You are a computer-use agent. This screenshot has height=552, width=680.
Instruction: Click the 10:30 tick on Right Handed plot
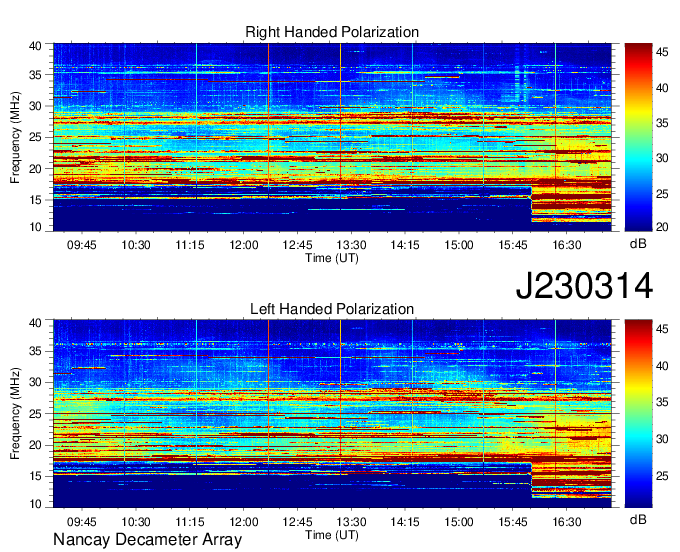(x=136, y=245)
